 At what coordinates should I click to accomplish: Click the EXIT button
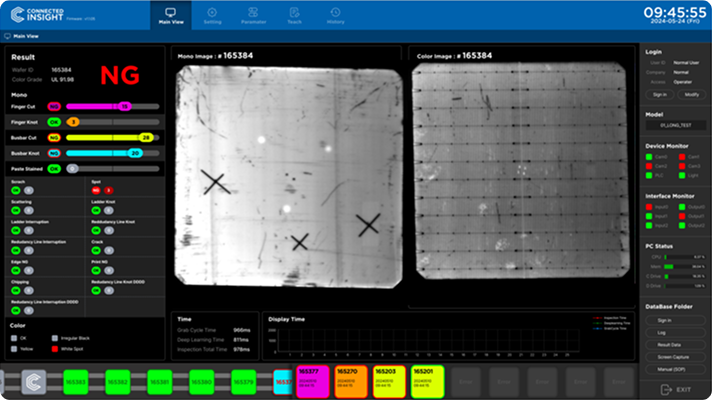pos(676,390)
